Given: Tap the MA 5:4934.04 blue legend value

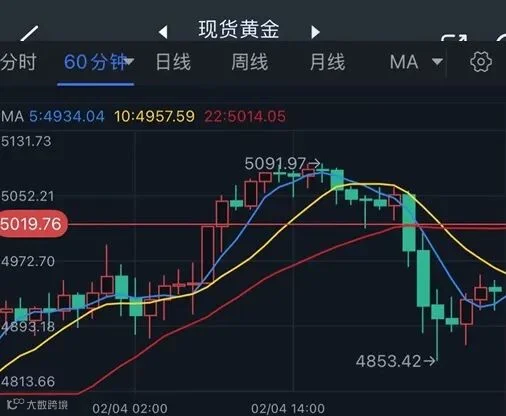Looking at the screenshot, I should (x=67, y=116).
